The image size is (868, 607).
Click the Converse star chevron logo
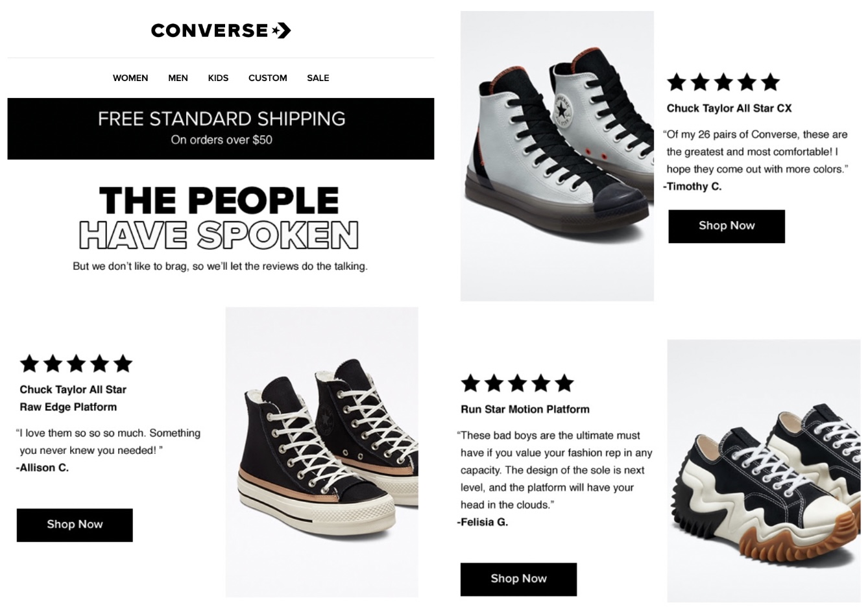pos(282,30)
